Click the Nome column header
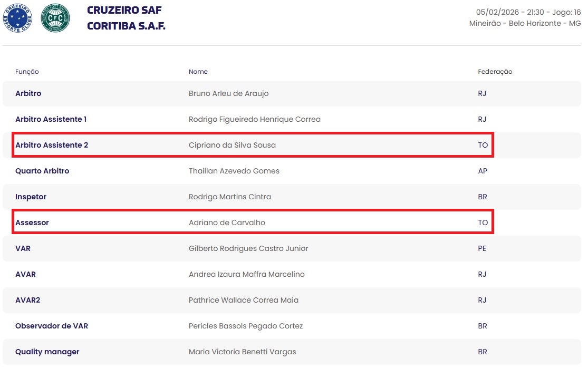This screenshot has width=588, height=368. (x=198, y=72)
